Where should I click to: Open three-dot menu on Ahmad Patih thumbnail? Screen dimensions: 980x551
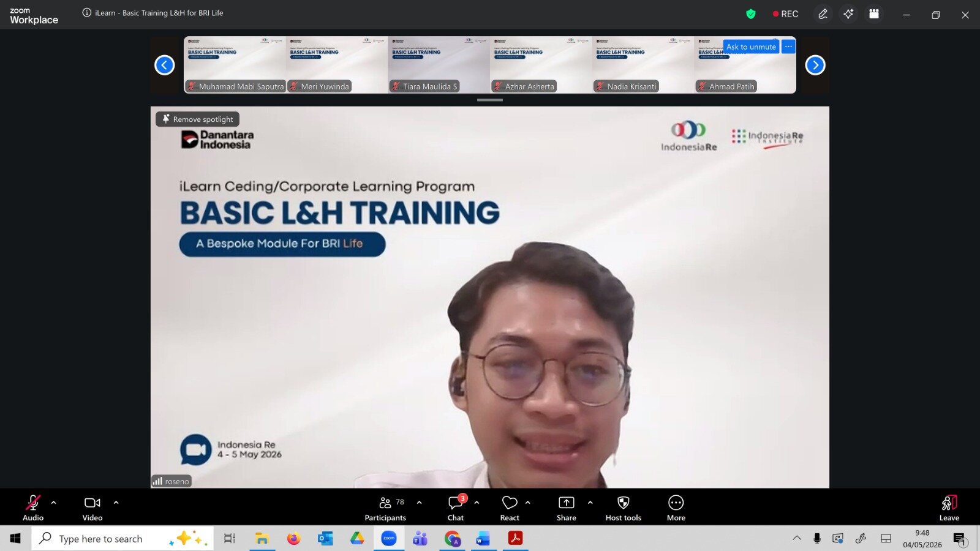point(788,47)
